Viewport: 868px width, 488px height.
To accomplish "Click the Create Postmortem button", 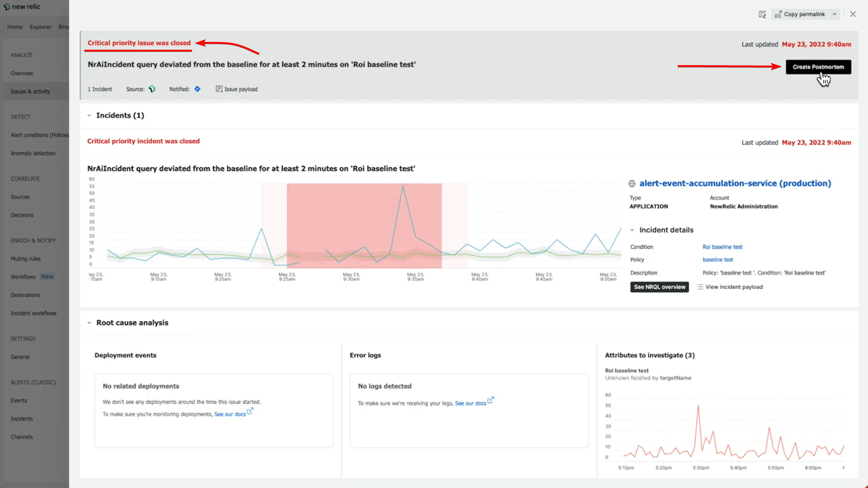I will click(818, 67).
